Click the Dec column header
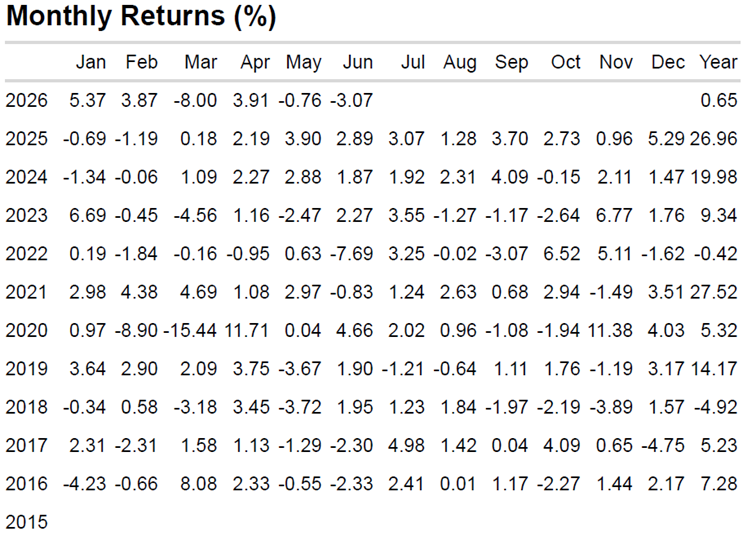Image resolution: width=752 pixels, height=536 pixels. pos(668,62)
